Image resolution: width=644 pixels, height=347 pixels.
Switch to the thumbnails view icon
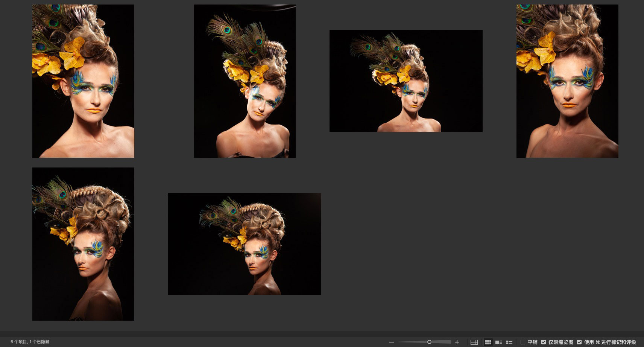[488, 342]
